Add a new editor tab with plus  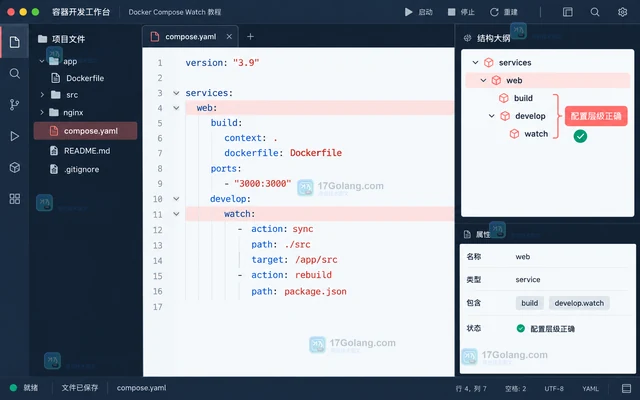tap(250, 37)
